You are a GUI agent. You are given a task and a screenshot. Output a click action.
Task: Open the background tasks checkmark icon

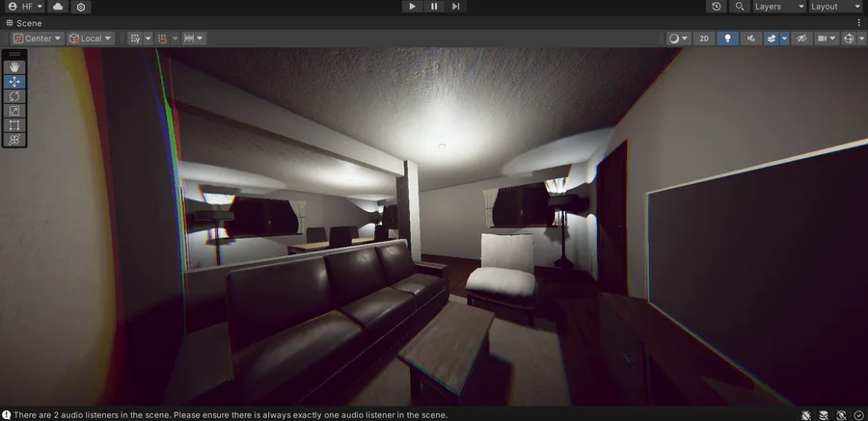tap(858, 415)
